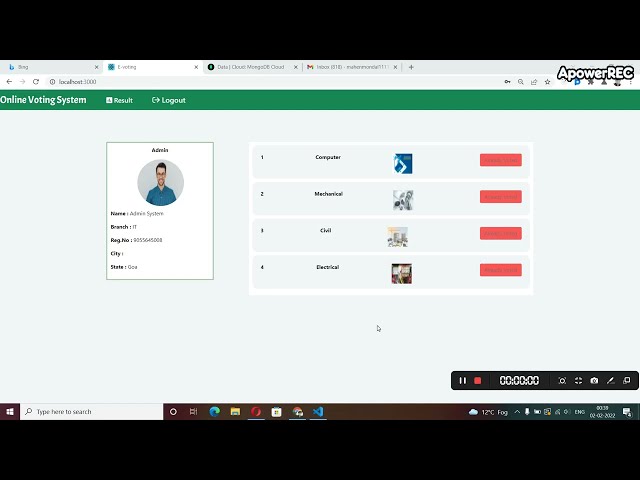This screenshot has height=480, width=640.
Task: Switch to the Gmail Inbox tab
Action: coord(352,67)
